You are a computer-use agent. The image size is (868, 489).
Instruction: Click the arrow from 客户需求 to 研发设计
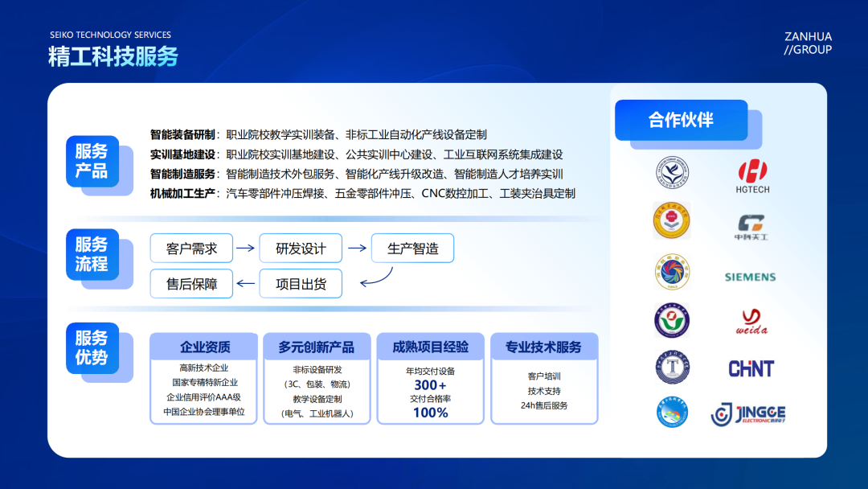[245, 248]
